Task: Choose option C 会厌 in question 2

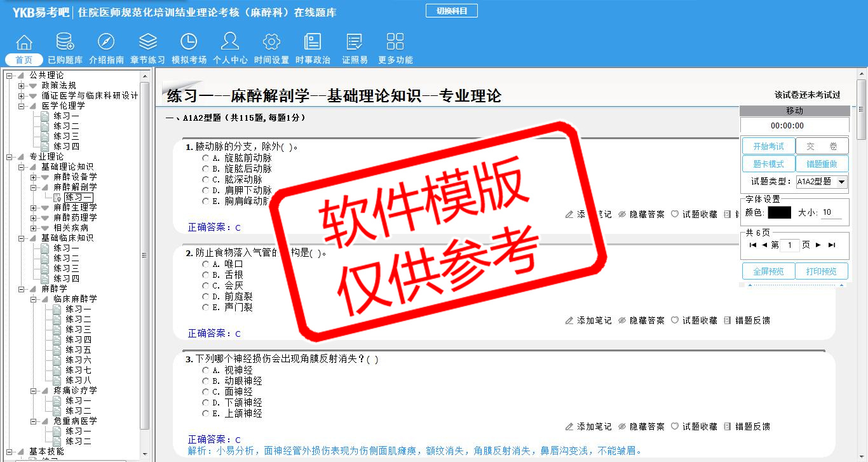Action: pos(206,286)
